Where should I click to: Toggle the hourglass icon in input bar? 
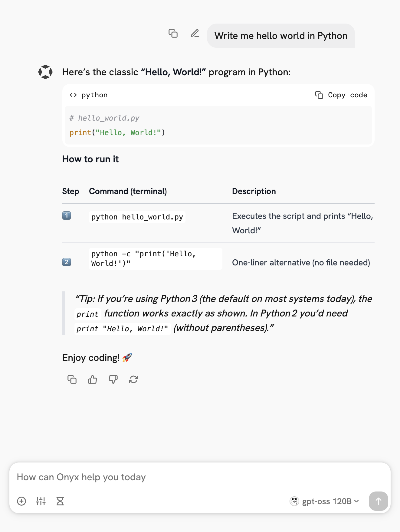pos(60,501)
